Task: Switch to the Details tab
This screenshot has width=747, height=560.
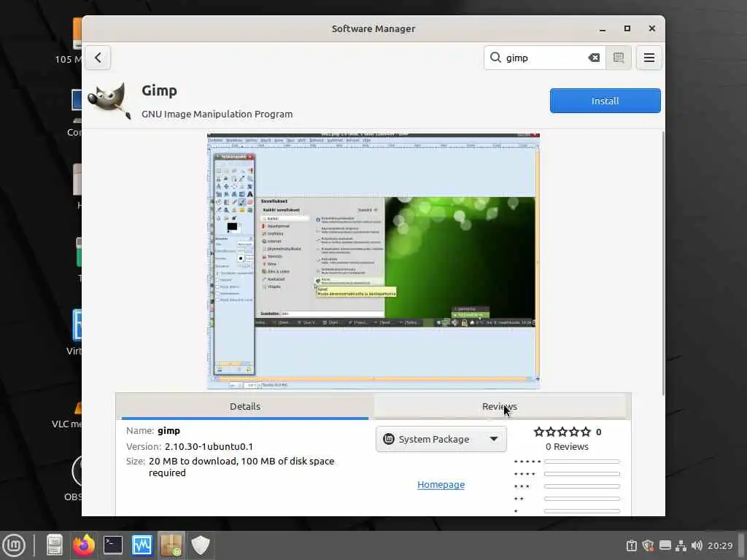Action: pyautogui.click(x=245, y=406)
